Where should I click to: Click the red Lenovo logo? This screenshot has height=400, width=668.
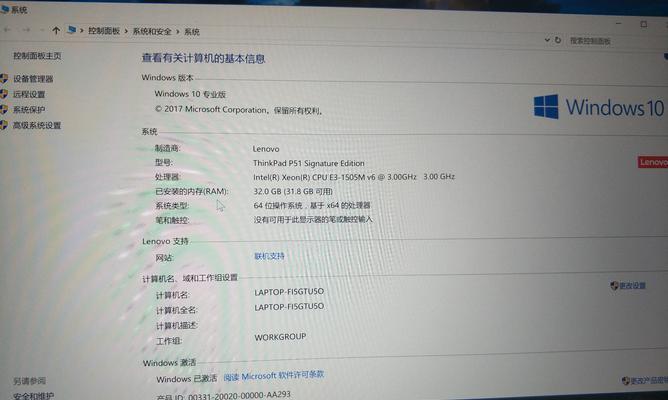pyautogui.click(x=653, y=162)
